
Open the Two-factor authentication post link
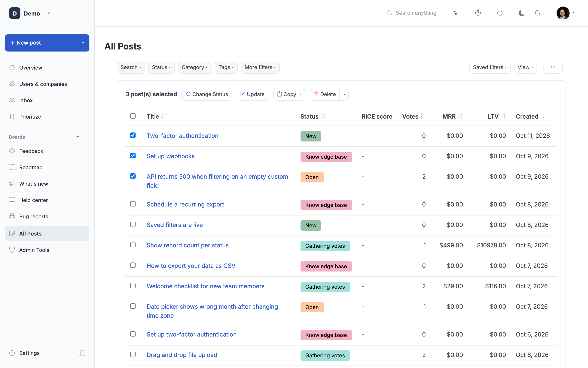[x=183, y=136]
